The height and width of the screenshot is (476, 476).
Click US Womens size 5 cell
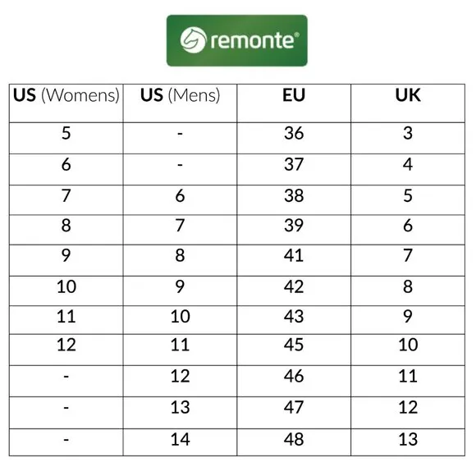(x=66, y=138)
